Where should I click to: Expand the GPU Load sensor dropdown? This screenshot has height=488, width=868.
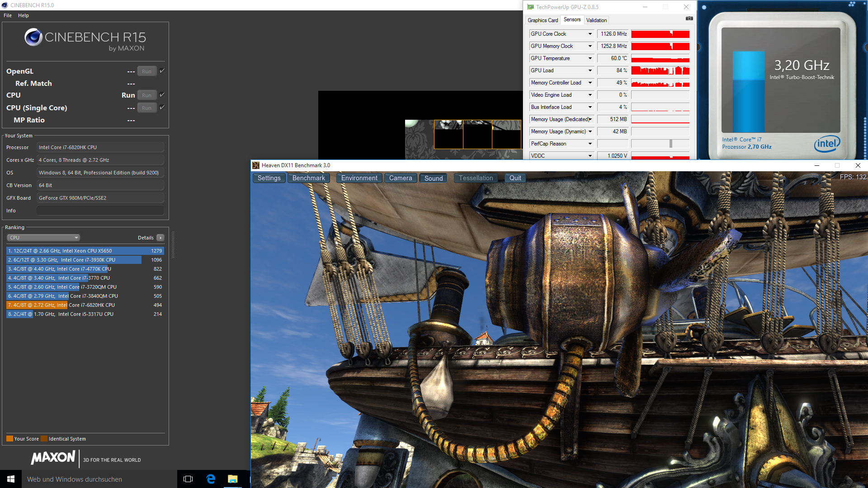[590, 70]
